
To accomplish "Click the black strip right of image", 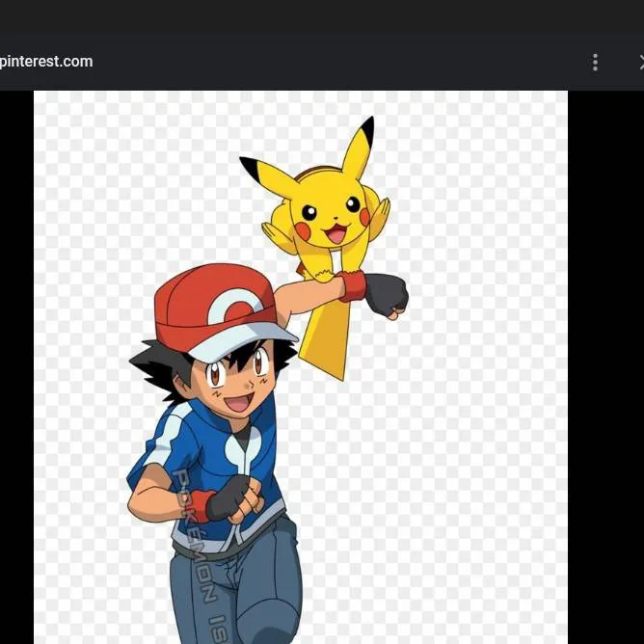I will pos(605,366).
